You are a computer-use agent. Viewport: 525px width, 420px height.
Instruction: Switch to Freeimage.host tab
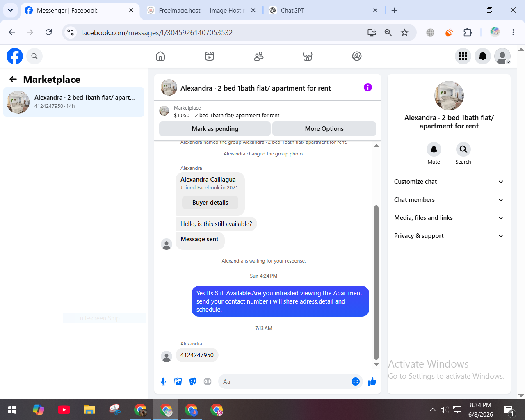pos(201,10)
